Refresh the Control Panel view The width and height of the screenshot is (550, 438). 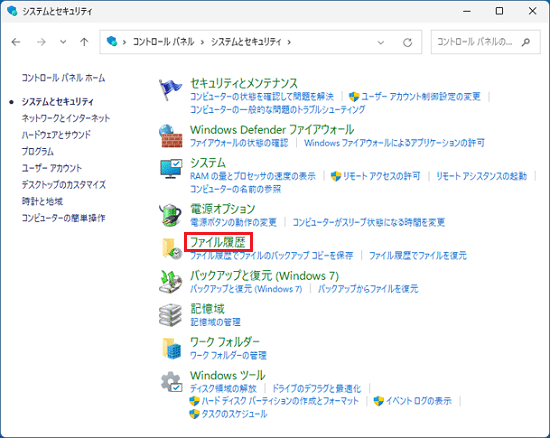[407, 42]
